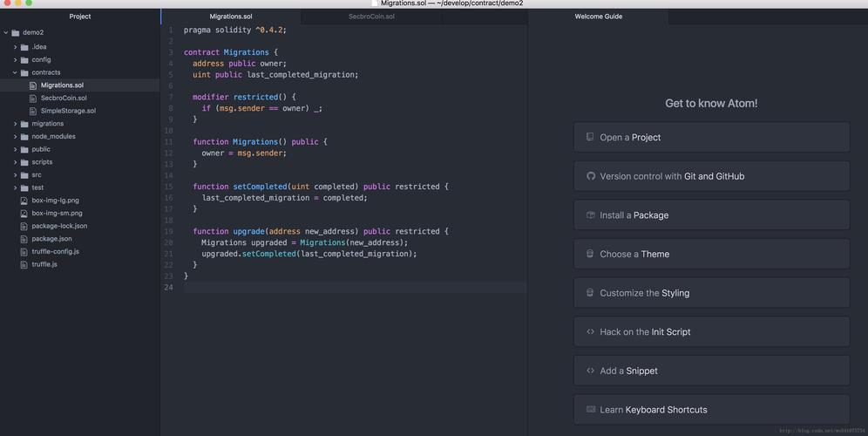Click the keyboard icon beside Learn Keyboard Shortcuts
The width and height of the screenshot is (868, 436).
tap(590, 409)
